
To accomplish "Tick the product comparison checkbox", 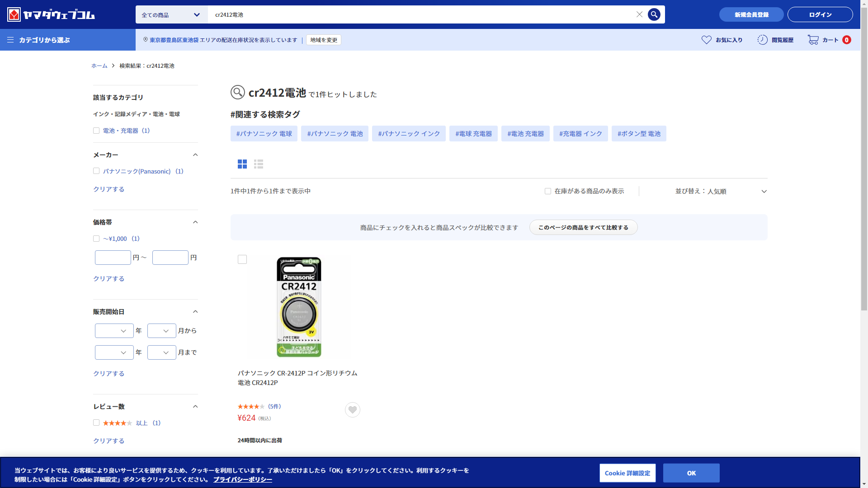I will click(242, 259).
